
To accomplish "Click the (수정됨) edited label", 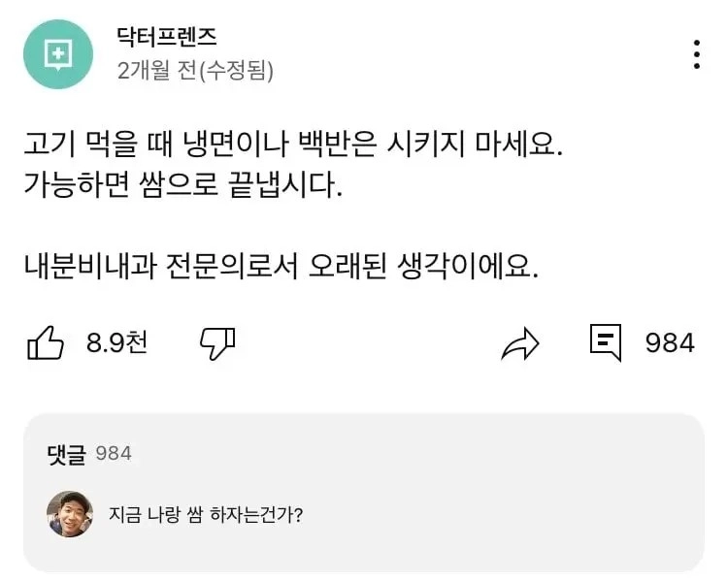I will click(x=236, y=70).
